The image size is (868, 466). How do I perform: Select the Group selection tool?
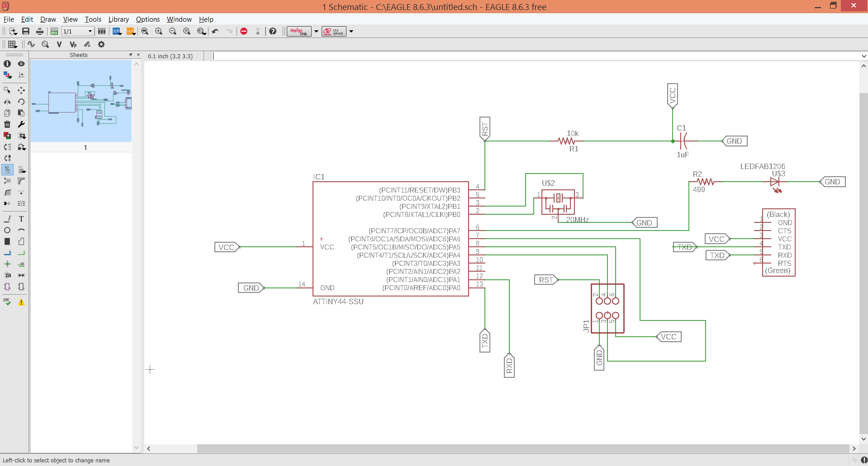(7, 90)
